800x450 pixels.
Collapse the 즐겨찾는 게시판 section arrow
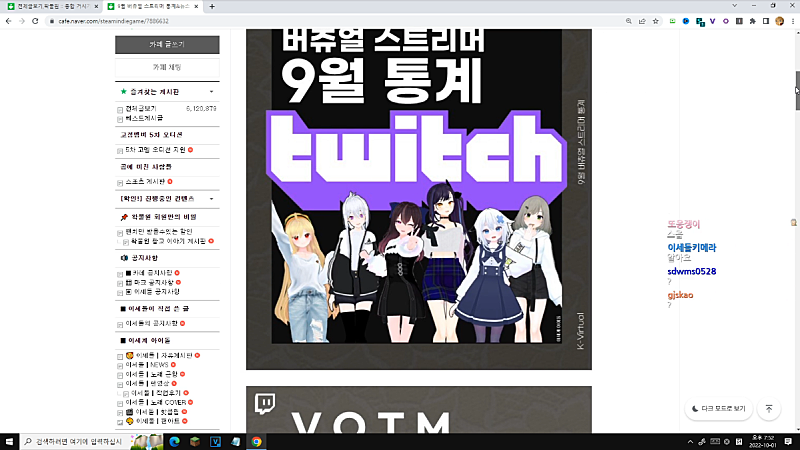[x=212, y=92]
